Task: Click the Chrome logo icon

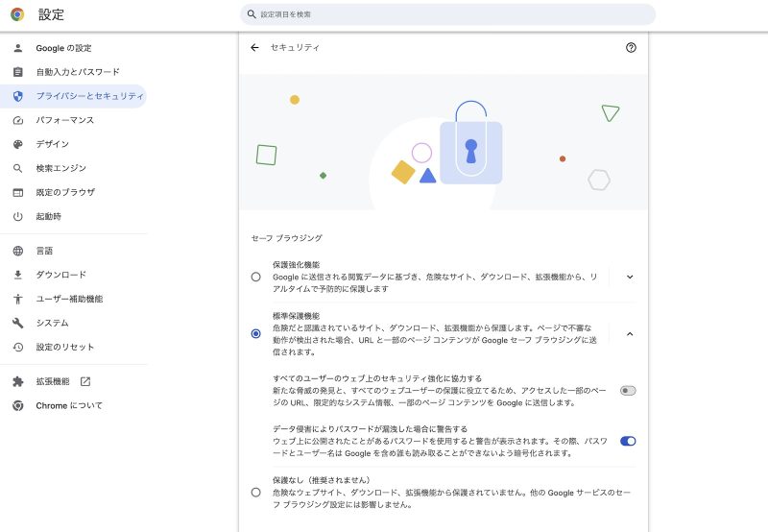Action: click(x=17, y=14)
